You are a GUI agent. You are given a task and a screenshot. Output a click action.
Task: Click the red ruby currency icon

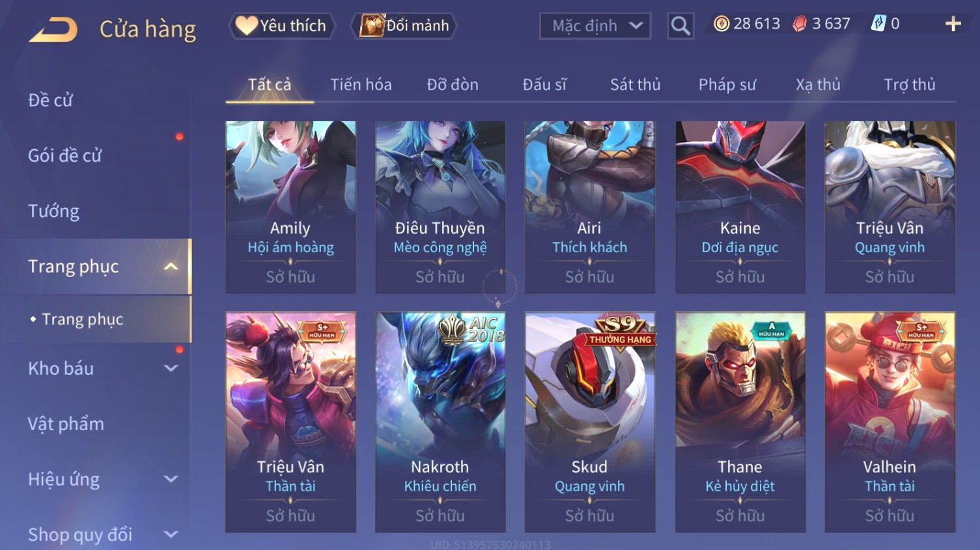tap(800, 24)
